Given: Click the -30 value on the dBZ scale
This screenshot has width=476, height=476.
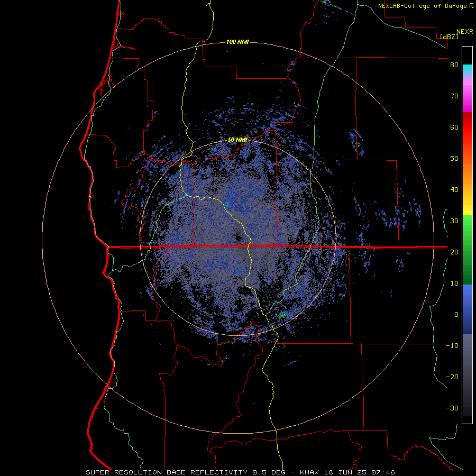Looking at the screenshot, I should click(452, 408).
